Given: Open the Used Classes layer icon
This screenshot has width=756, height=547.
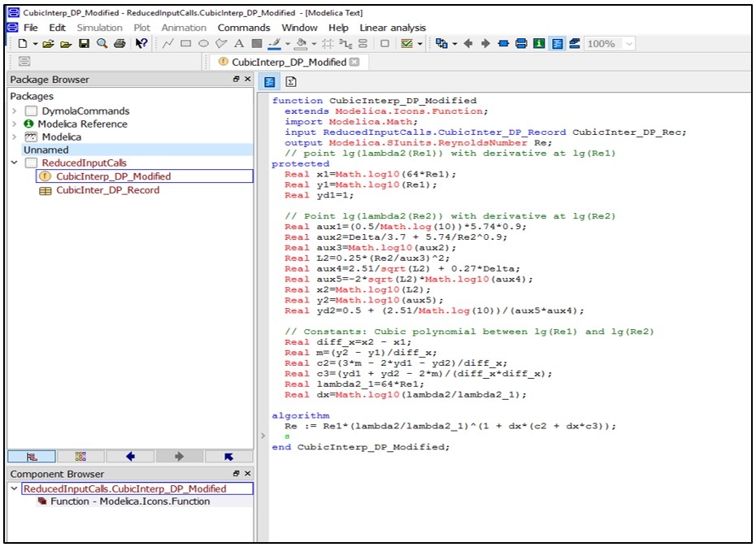Looking at the screenshot, I should point(575,44).
